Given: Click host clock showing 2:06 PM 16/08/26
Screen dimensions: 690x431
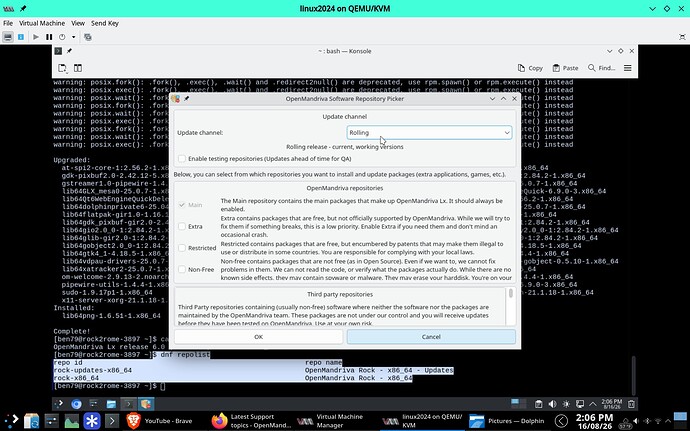Looking at the screenshot, I should 594,421.
